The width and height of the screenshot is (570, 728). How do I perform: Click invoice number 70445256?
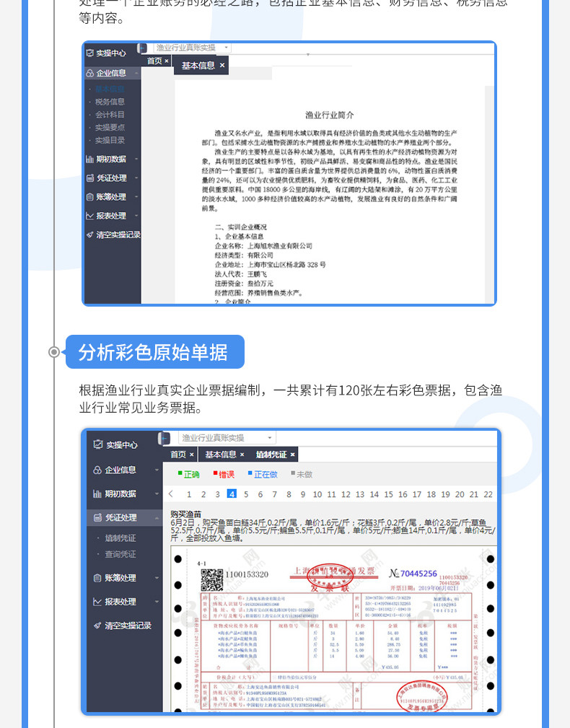click(418, 574)
